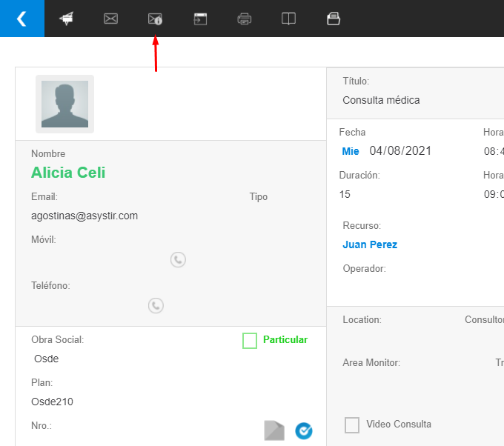
Task: Click the phone icon under Teléfono
Action: [x=156, y=305]
